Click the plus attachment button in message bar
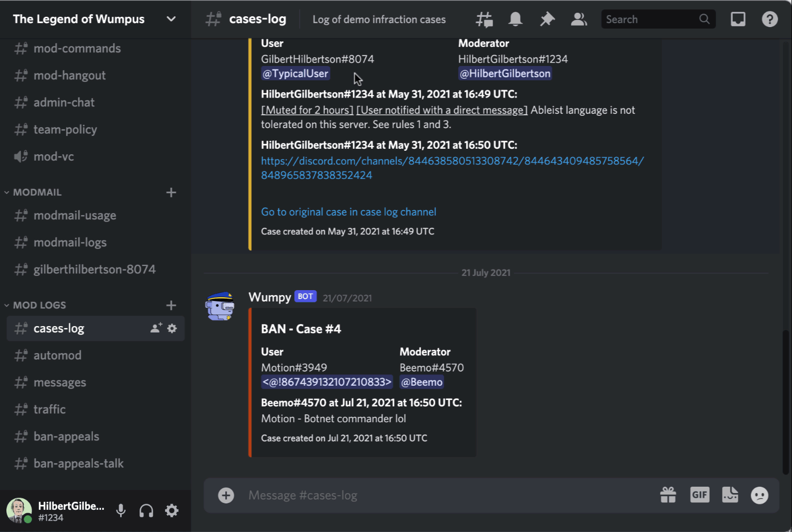This screenshot has width=792, height=532. 226,495
